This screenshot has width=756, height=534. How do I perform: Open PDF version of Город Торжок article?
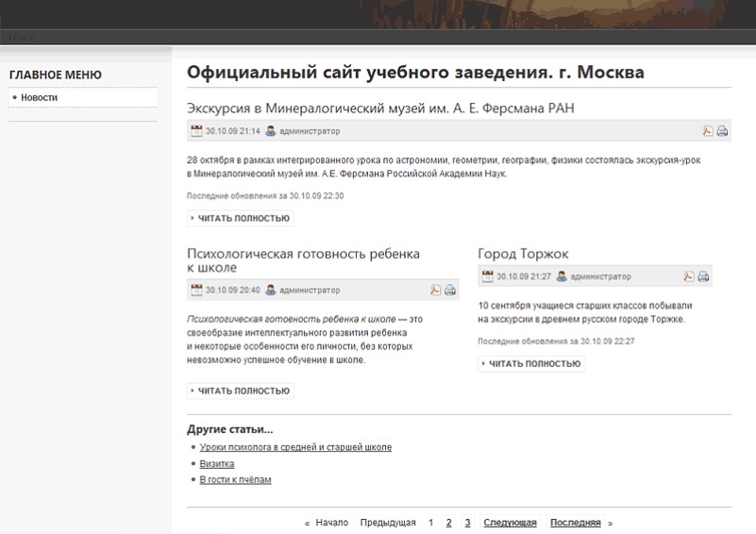coord(689,276)
